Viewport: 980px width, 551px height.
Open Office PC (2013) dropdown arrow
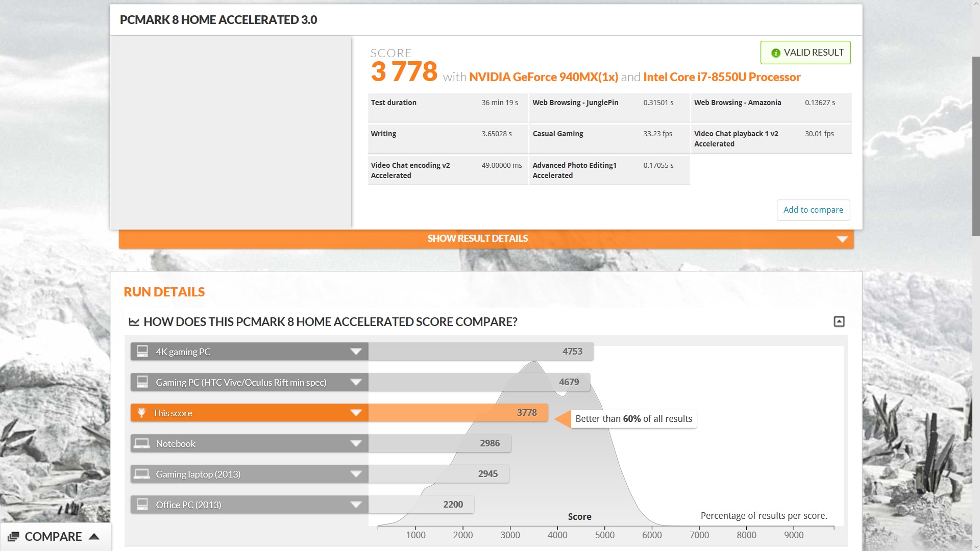356,505
